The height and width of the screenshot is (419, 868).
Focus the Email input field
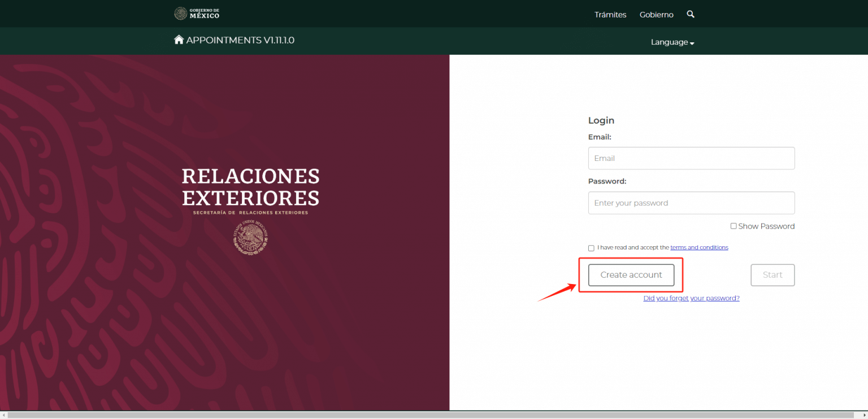tap(691, 158)
